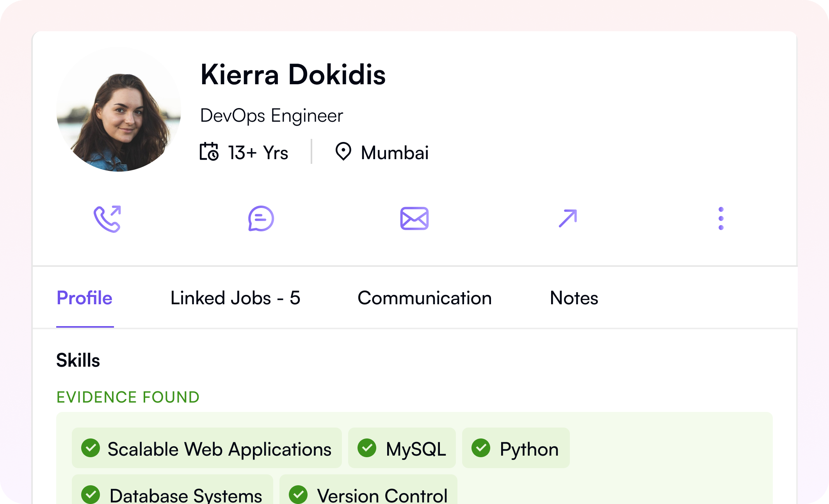Open the Linked Jobs - 5 tab

coord(235,298)
